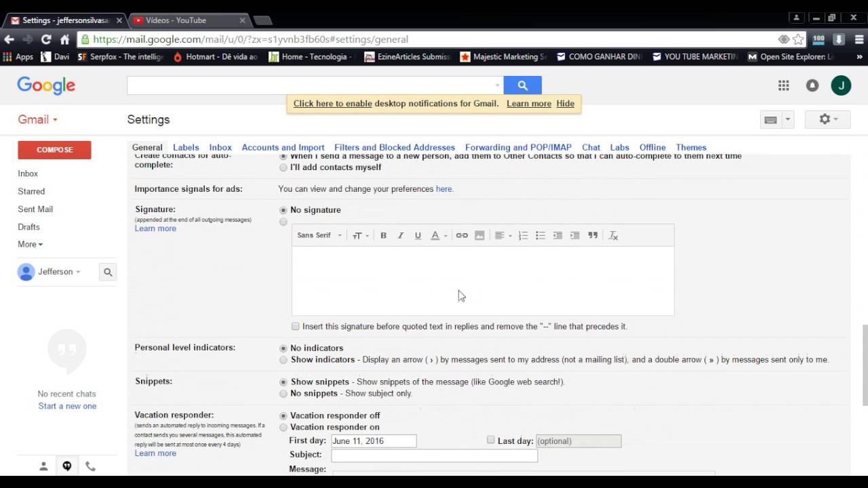Switch to Inbox settings tab

click(x=220, y=147)
